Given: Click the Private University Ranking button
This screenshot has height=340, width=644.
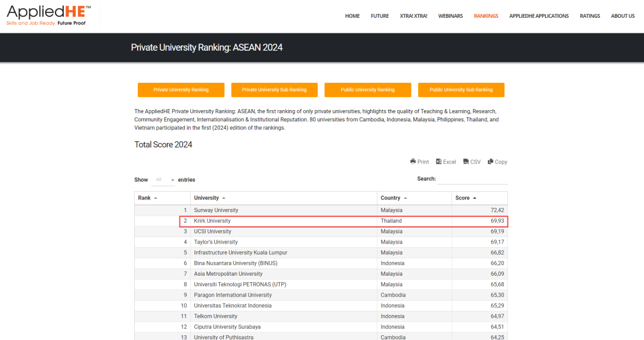Looking at the screenshot, I should pyautogui.click(x=181, y=90).
